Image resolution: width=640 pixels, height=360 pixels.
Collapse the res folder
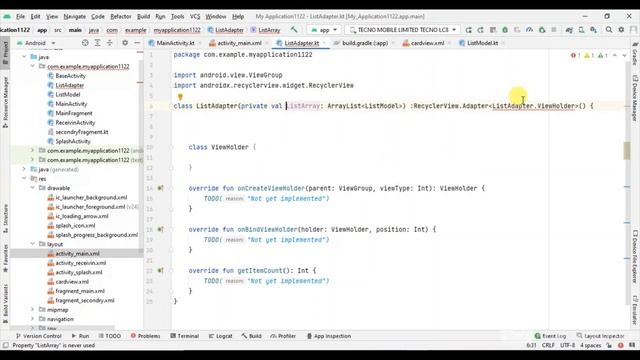(24, 178)
